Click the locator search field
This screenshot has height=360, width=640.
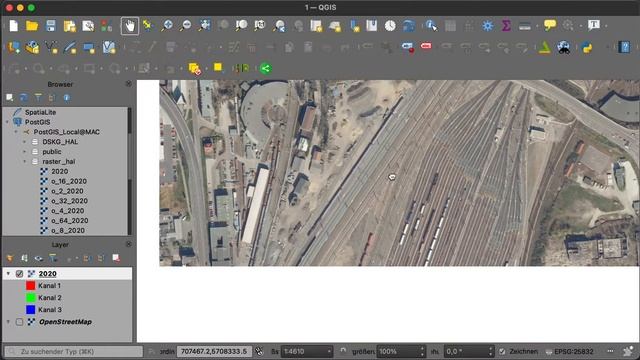point(74,351)
